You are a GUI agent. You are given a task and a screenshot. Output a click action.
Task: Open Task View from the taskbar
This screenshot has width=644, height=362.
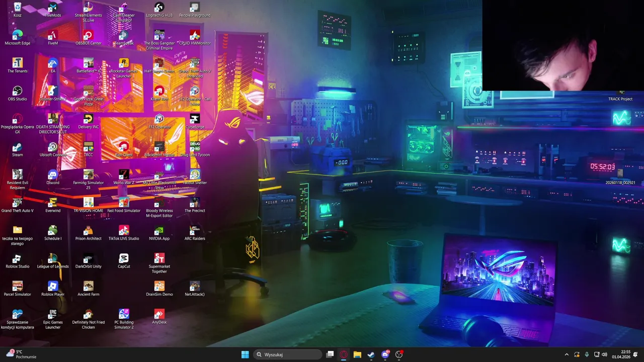[x=330, y=354]
